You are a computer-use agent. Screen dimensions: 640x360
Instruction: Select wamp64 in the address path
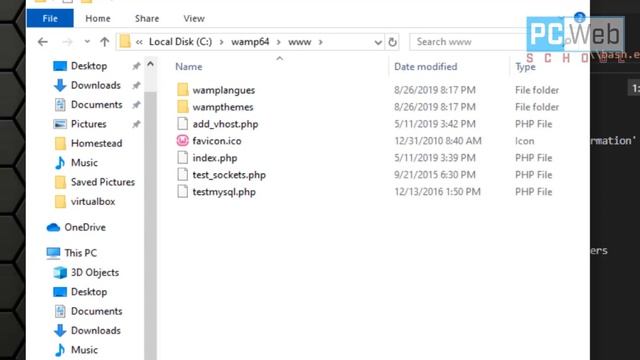coord(250,42)
